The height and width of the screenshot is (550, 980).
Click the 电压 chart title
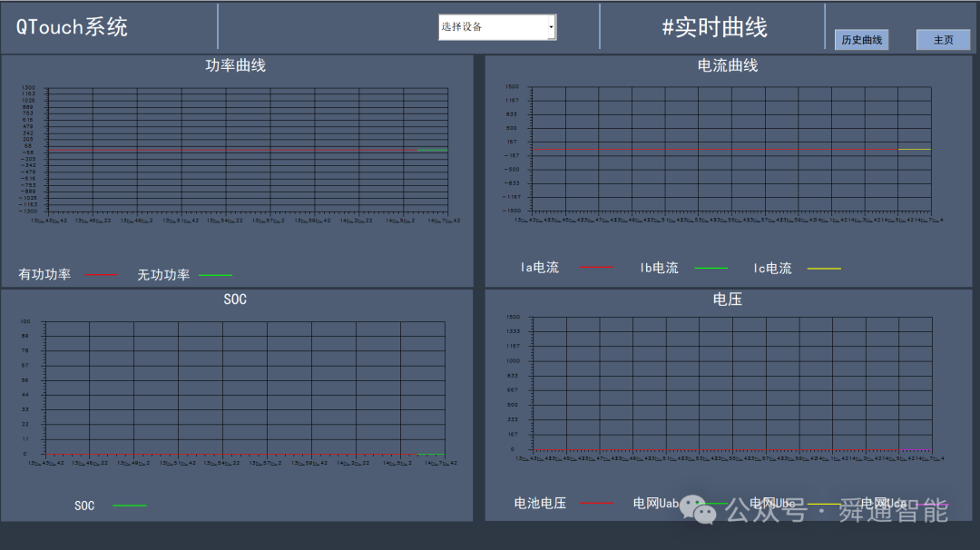pos(728,300)
